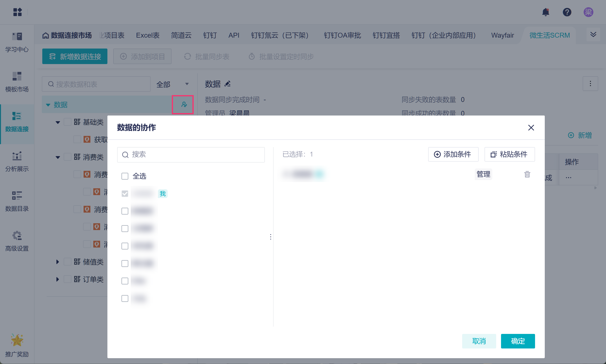Open the 学习中心 sidebar icon
Screen dimensions: 606x364
click(x=17, y=37)
